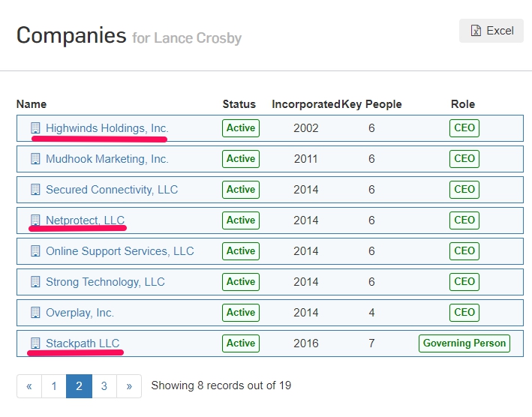Click the Active badge for Secured Connectivity
Image resolution: width=532 pixels, height=417 pixels.
(x=241, y=190)
